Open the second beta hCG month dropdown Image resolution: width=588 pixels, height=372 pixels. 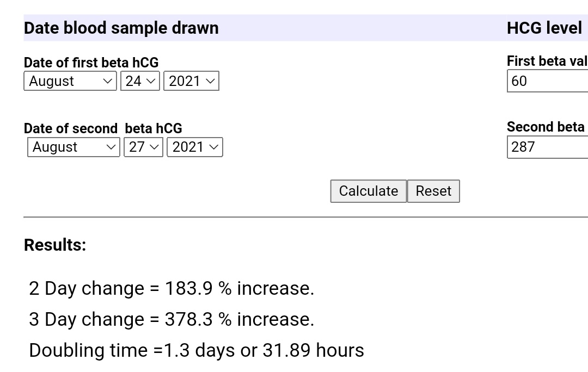point(73,147)
